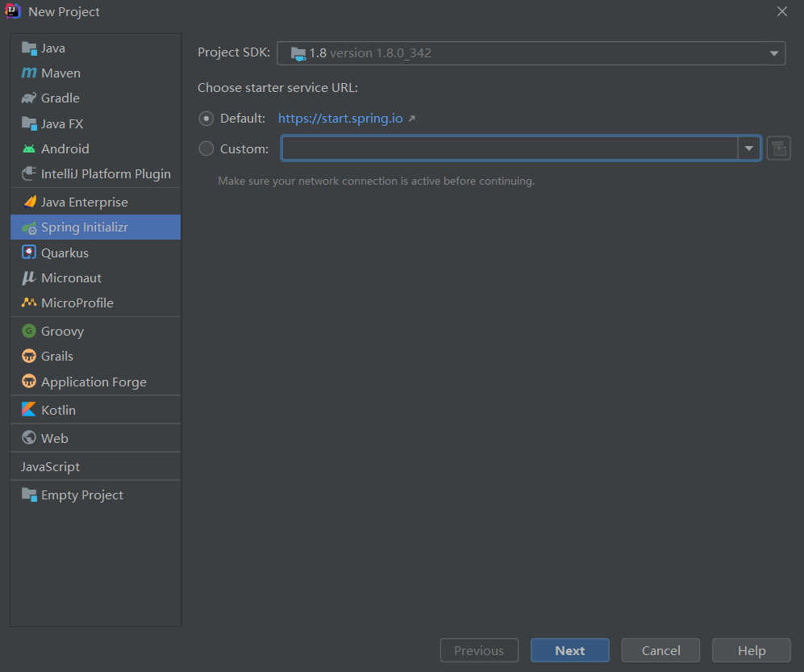Click the Grails icon
Viewport: 804px width, 672px height.
pyautogui.click(x=29, y=356)
